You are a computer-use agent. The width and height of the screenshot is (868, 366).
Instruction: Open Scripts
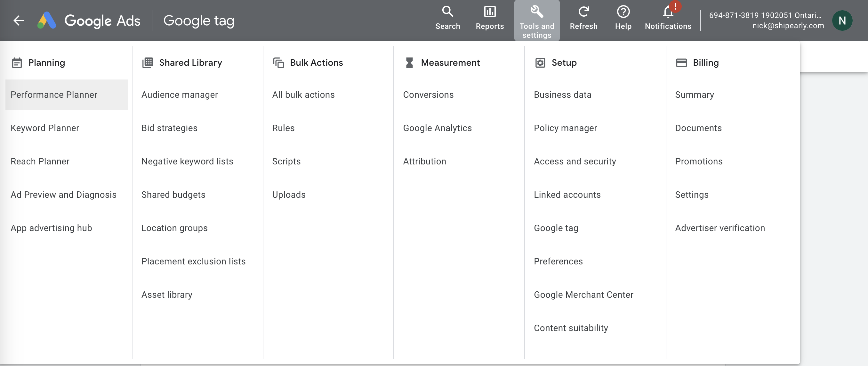[x=286, y=162]
